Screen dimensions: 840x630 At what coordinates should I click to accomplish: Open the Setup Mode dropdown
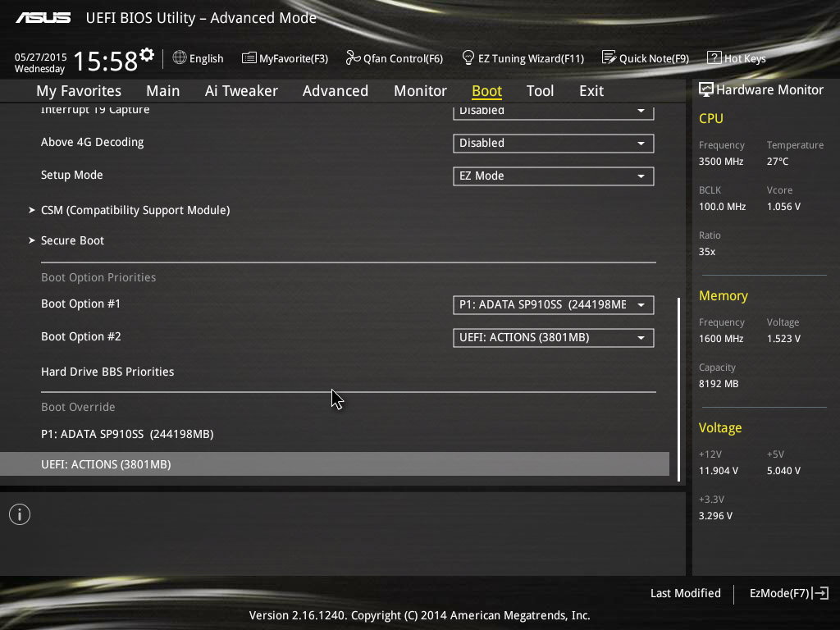pos(554,176)
